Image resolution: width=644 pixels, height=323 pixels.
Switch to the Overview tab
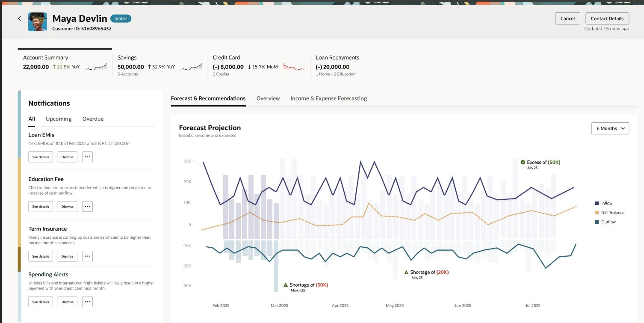(268, 98)
